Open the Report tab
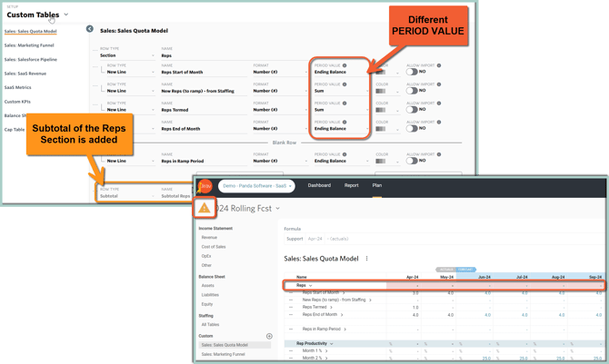609x364 pixels. click(351, 185)
